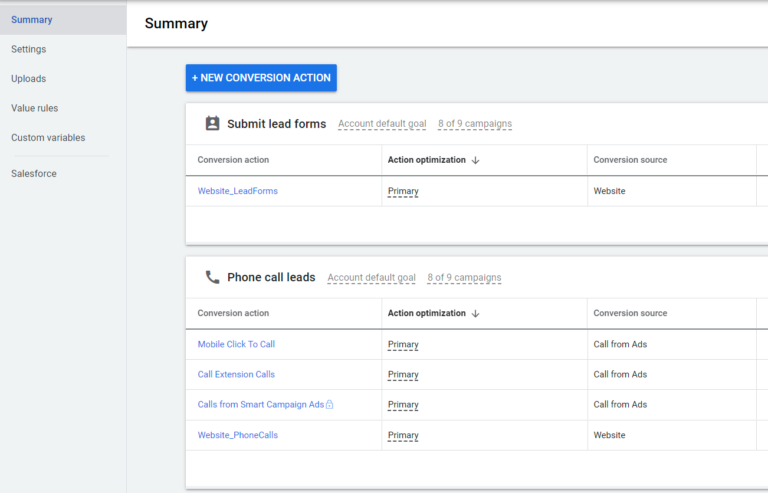768x493 pixels.
Task: Click Account default goal under Submit lead forms
Action: click(x=382, y=124)
